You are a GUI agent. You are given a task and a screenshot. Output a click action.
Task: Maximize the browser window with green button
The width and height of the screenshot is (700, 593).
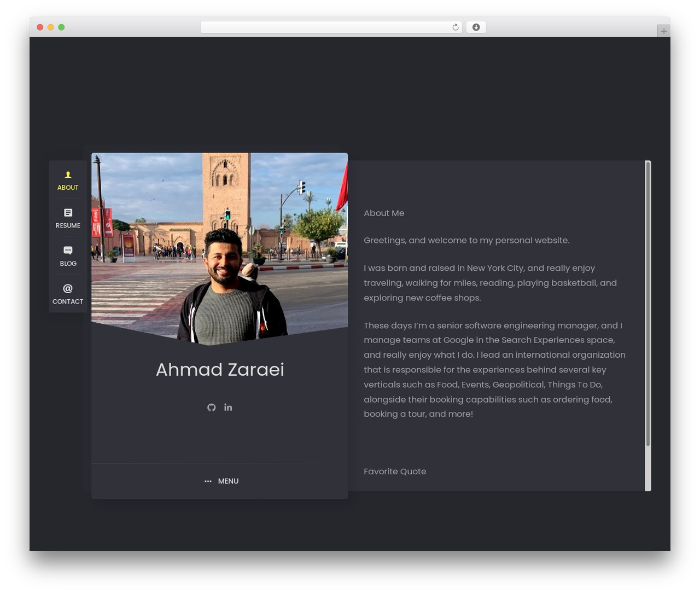(x=61, y=27)
